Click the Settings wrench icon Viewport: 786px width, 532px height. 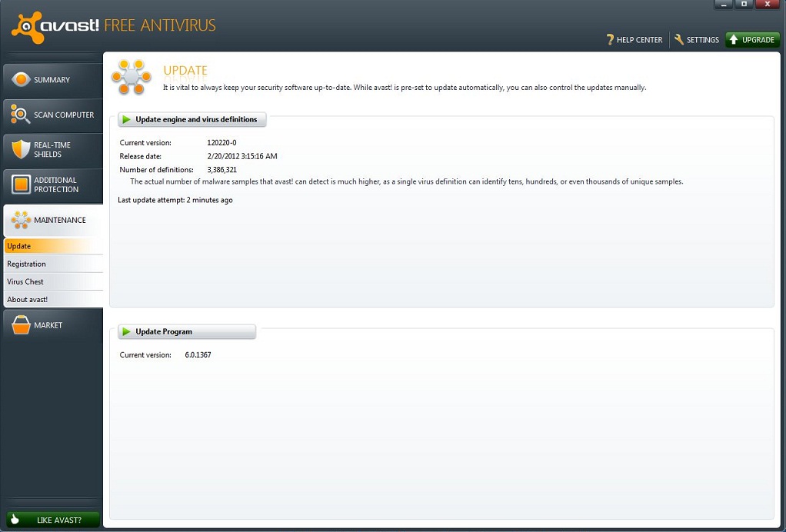[x=679, y=39]
